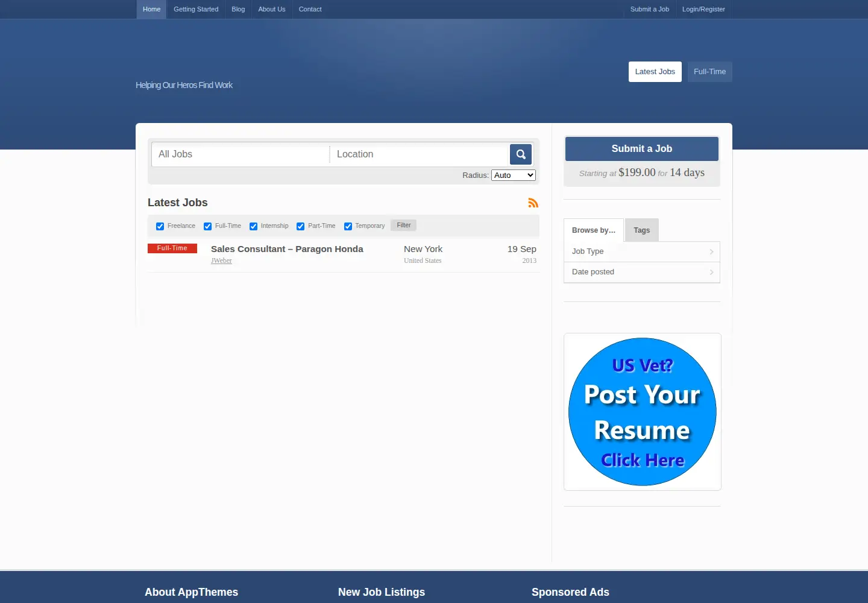Toggle the Temporary checkbox
This screenshot has height=603, width=868.
click(348, 226)
